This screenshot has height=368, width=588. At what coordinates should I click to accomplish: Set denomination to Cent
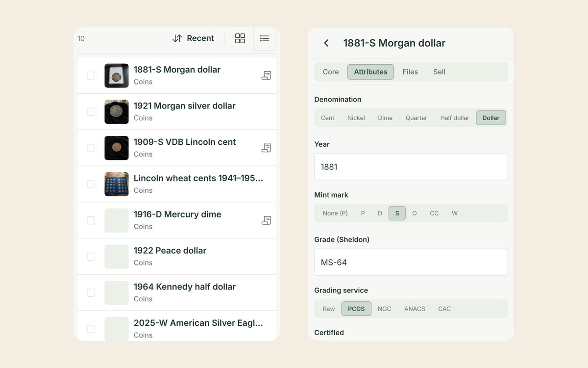[x=328, y=118]
